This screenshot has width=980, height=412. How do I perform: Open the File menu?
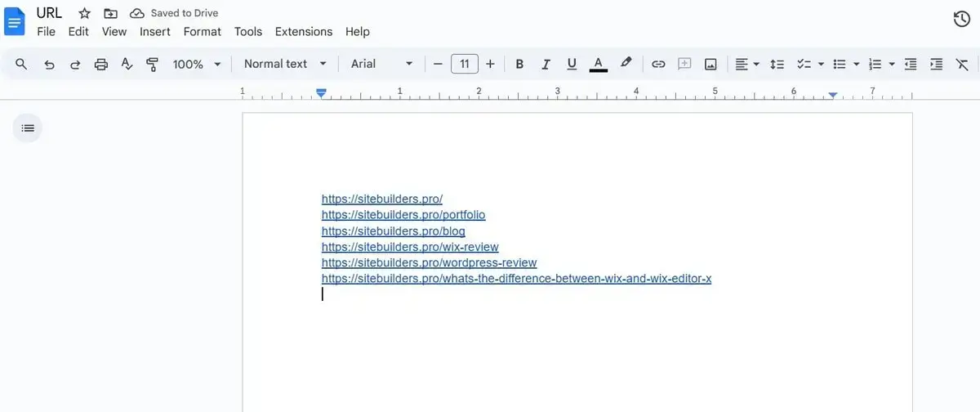coord(47,31)
